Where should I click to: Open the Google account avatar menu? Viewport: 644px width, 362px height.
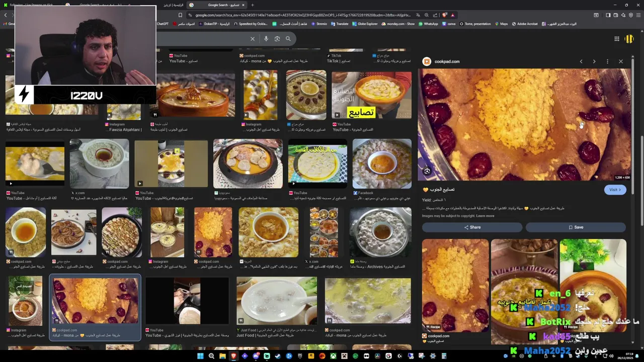click(629, 39)
